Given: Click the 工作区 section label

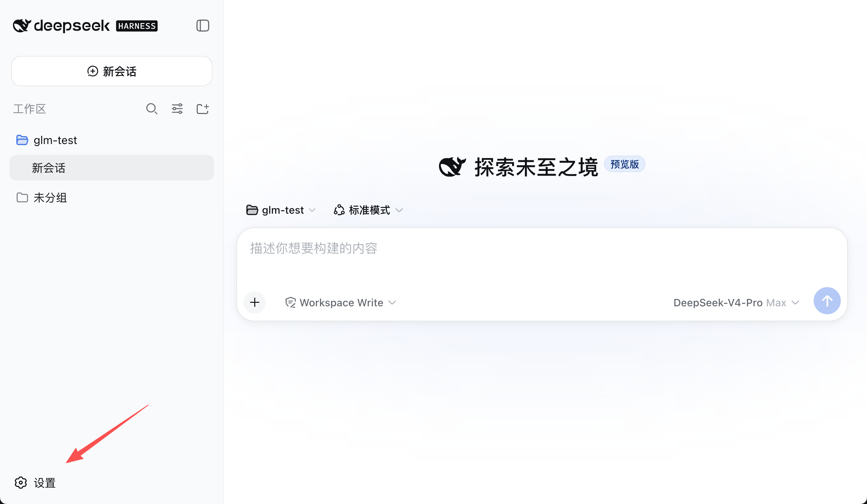Looking at the screenshot, I should (30, 109).
